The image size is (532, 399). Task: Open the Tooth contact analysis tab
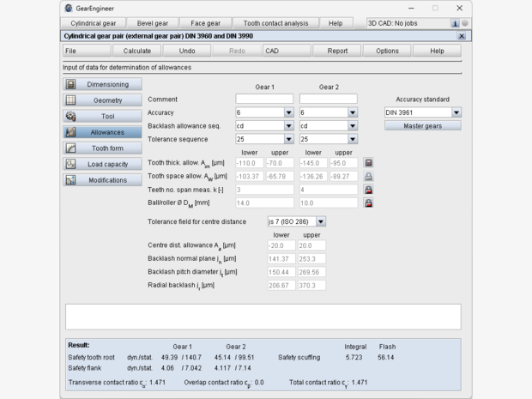pos(276,23)
